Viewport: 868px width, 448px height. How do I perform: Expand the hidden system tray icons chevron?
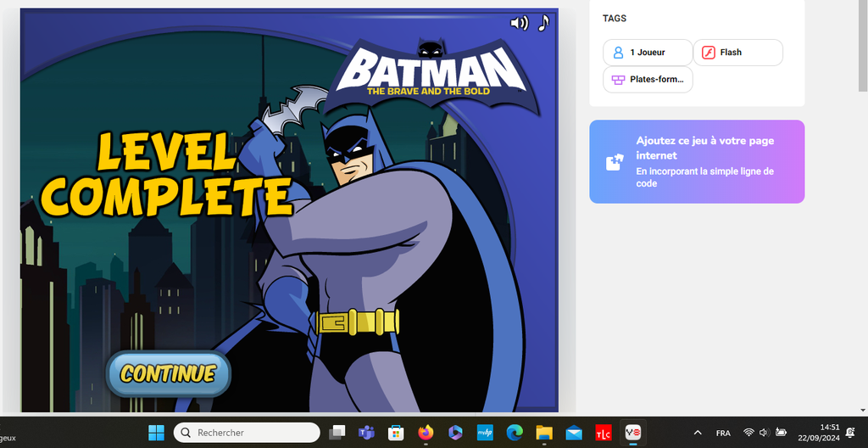698,433
